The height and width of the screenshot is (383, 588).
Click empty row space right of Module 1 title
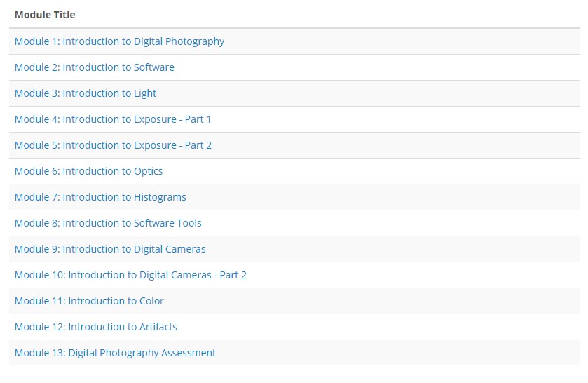click(x=402, y=41)
